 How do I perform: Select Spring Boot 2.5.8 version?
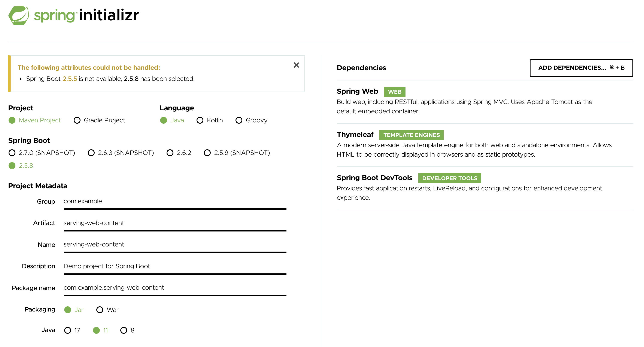(x=21, y=166)
